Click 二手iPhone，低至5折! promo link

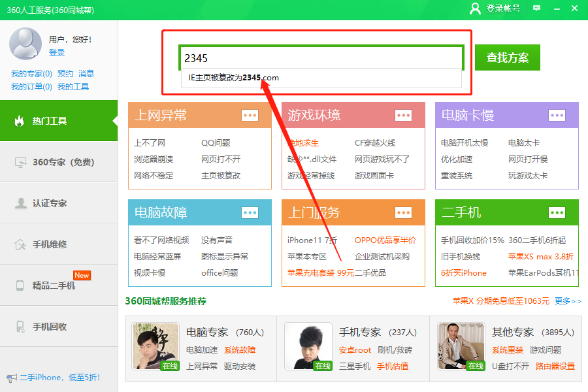click(x=60, y=378)
